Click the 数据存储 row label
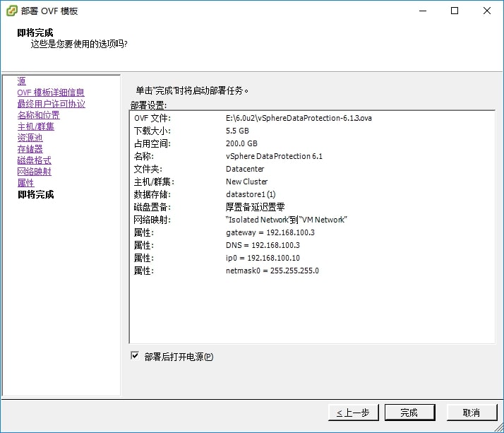Image resolution: width=504 pixels, height=433 pixels. point(152,194)
